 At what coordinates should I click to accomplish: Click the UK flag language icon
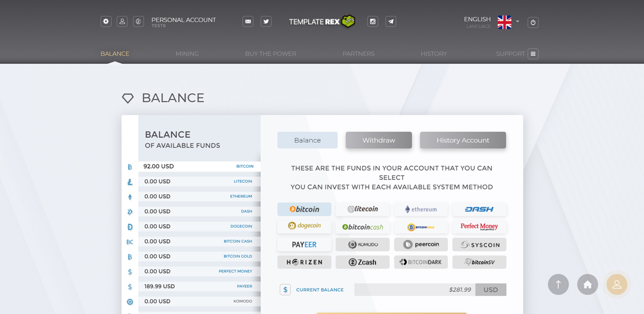click(504, 22)
